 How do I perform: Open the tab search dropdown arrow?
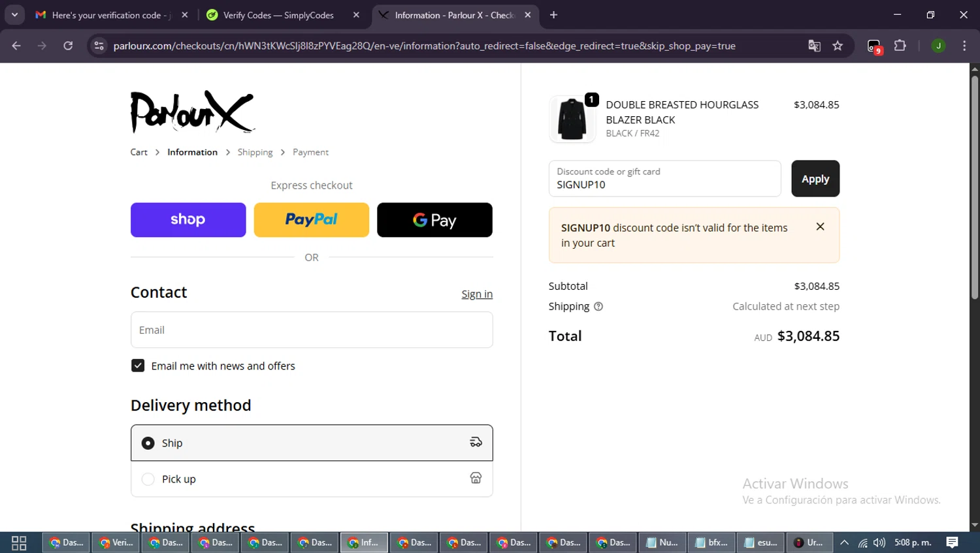point(14,14)
